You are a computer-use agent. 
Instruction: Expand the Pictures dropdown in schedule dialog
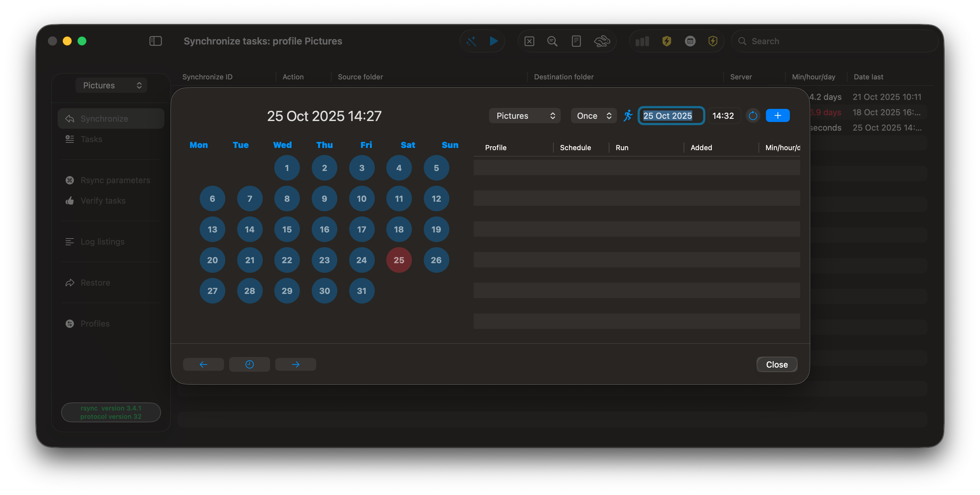tap(525, 116)
